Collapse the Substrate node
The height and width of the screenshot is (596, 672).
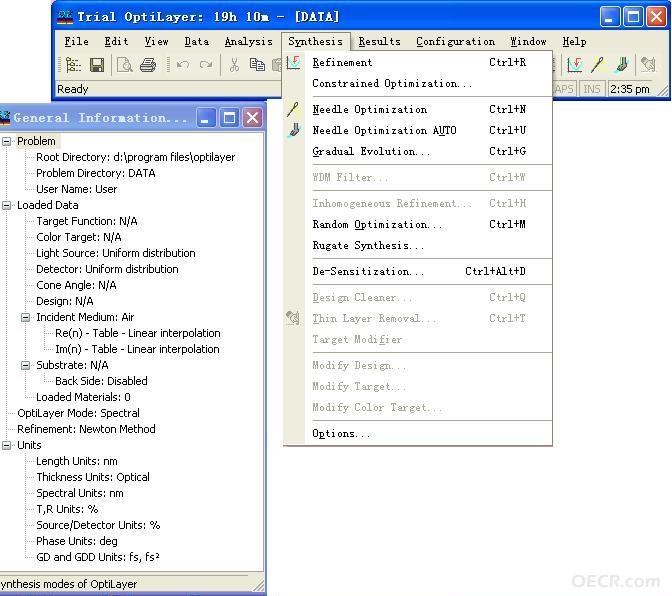26,365
